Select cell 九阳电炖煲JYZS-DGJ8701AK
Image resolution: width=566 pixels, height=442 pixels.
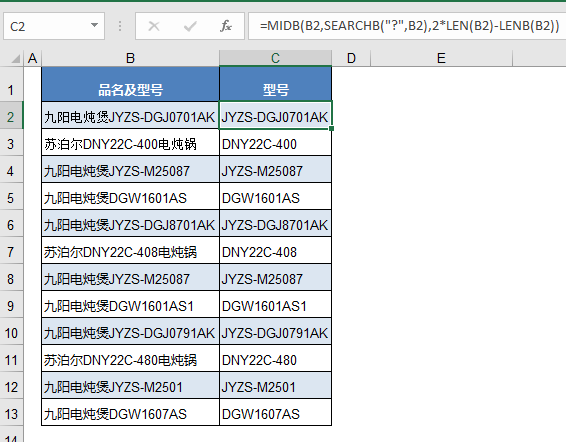[x=130, y=224]
